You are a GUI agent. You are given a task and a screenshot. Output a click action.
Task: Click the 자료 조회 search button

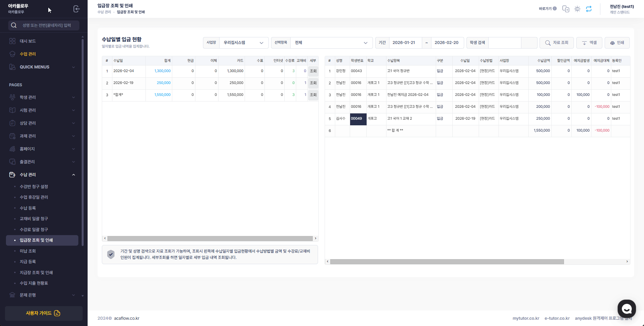click(557, 43)
